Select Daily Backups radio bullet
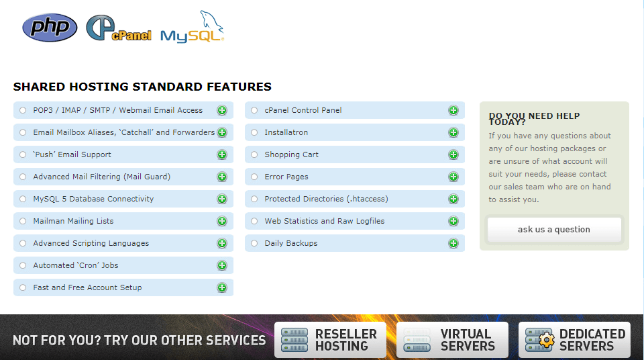The width and height of the screenshot is (644, 360). tap(254, 244)
